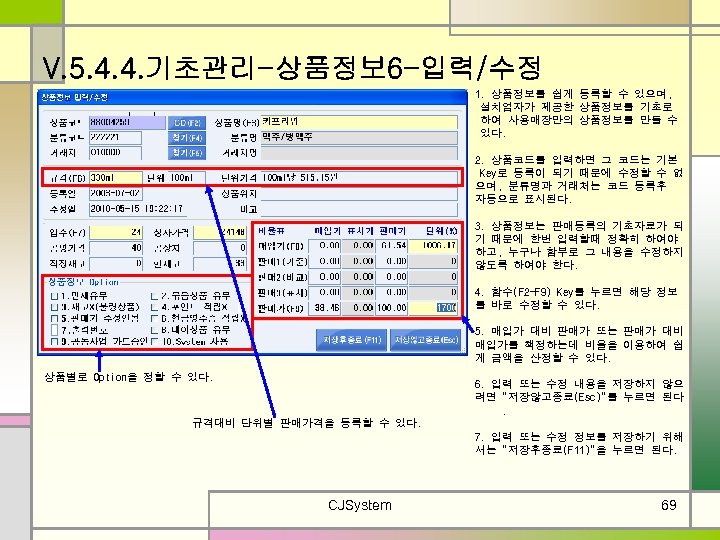
Task: Click the 입수 (F7) field showing 24
Action: (x=116, y=232)
